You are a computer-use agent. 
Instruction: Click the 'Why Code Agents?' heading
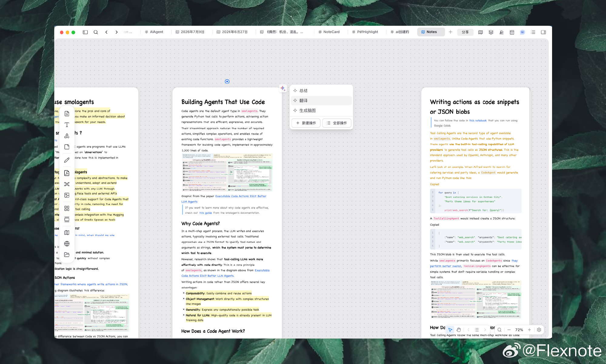[x=201, y=224]
